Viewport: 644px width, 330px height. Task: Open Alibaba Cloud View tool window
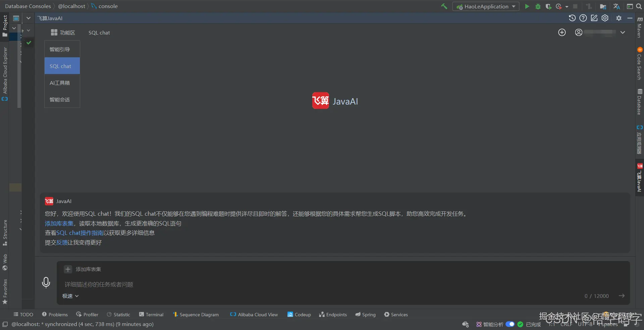[x=254, y=314]
